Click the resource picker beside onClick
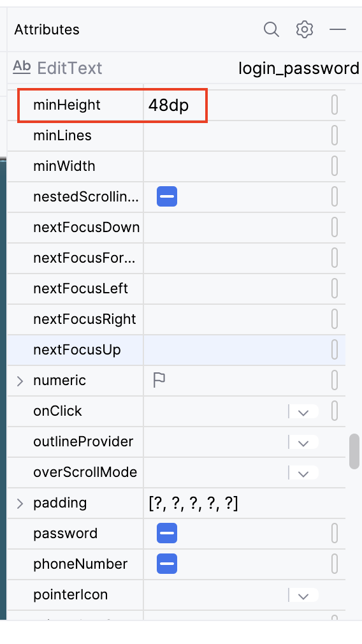 (x=335, y=411)
